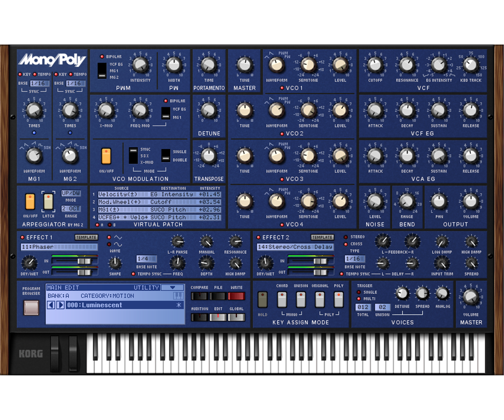Change Arpeggiator MODE UP/DW
Image resolution: width=504 pixels, height=420 pixels.
click(x=71, y=193)
